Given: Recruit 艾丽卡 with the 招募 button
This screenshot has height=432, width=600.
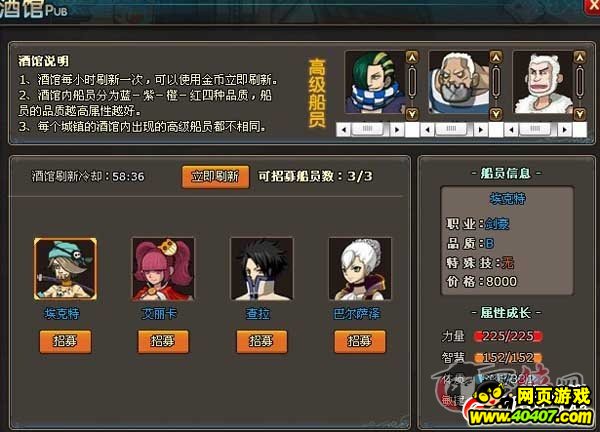Looking at the screenshot, I should (x=163, y=341).
